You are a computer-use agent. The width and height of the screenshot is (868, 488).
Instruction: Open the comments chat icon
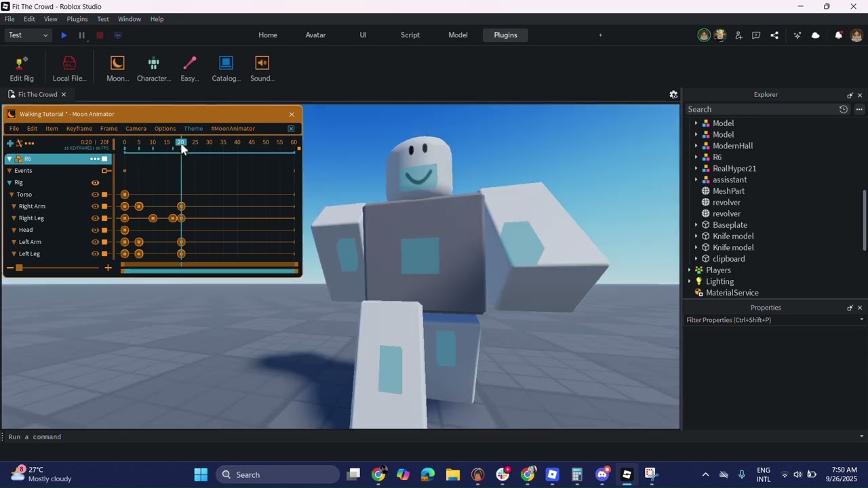pos(756,35)
